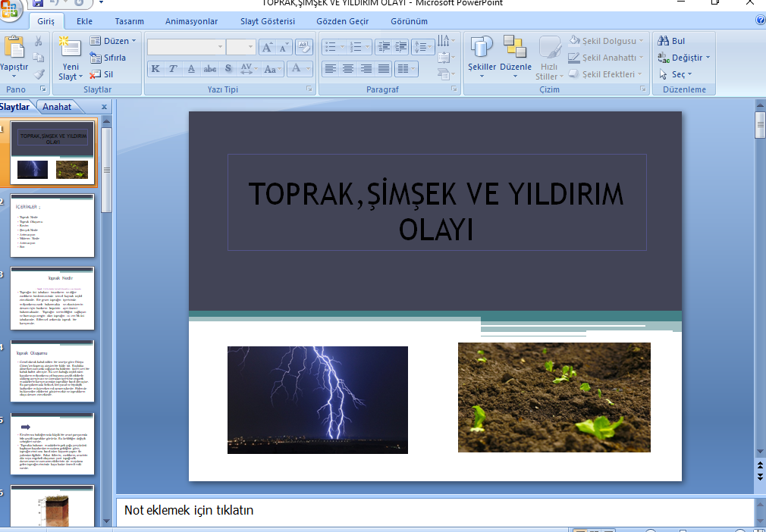Justify the paragraph text
The image size is (766, 532).
pyautogui.click(x=384, y=69)
